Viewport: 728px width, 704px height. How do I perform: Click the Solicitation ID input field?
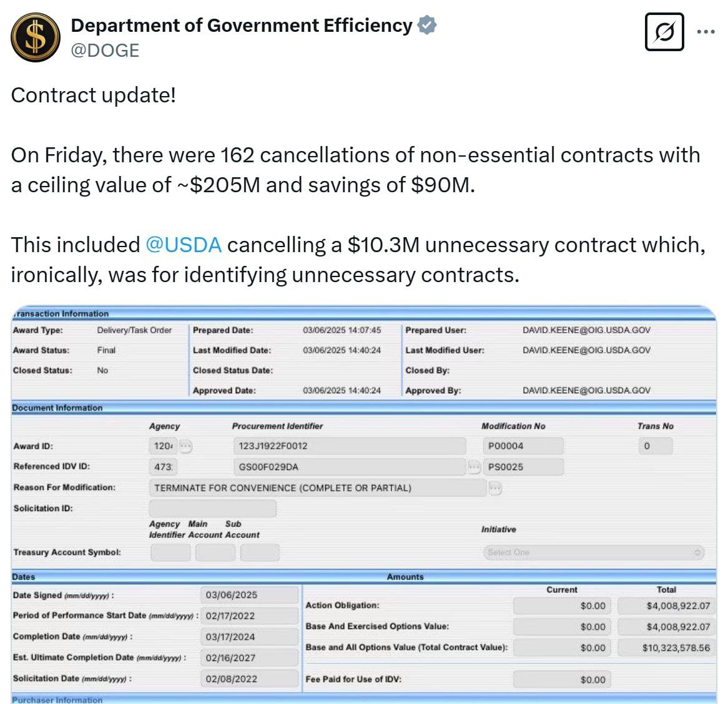click(212, 509)
